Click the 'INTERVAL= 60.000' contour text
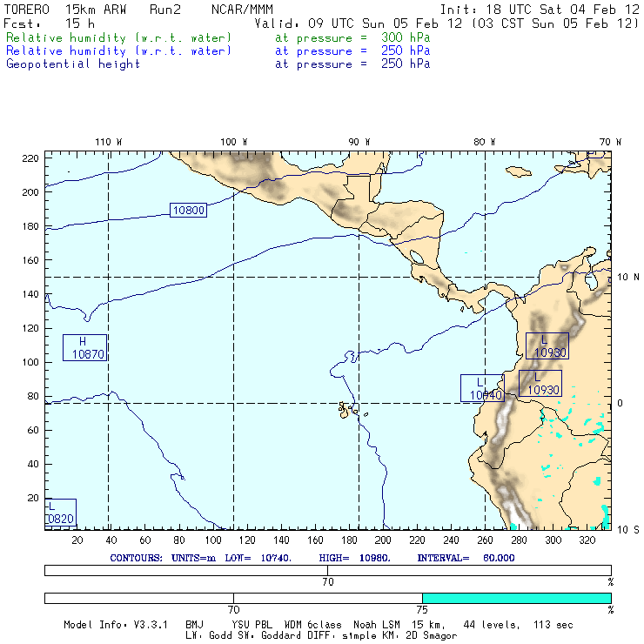This screenshot has width=644, height=644. (x=466, y=558)
